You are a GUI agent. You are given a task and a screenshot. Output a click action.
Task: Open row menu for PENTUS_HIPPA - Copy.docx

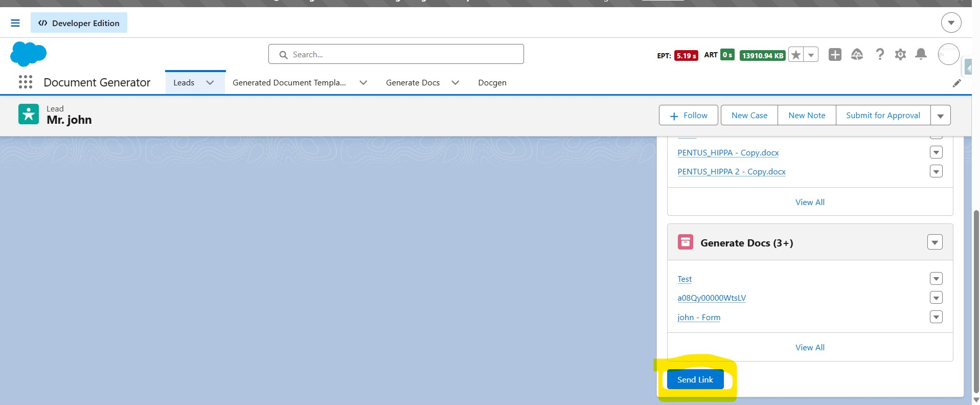click(936, 152)
